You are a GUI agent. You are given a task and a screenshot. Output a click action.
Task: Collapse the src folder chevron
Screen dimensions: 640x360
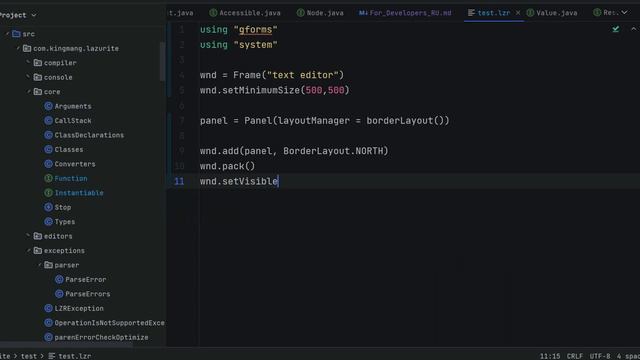pos(7,34)
